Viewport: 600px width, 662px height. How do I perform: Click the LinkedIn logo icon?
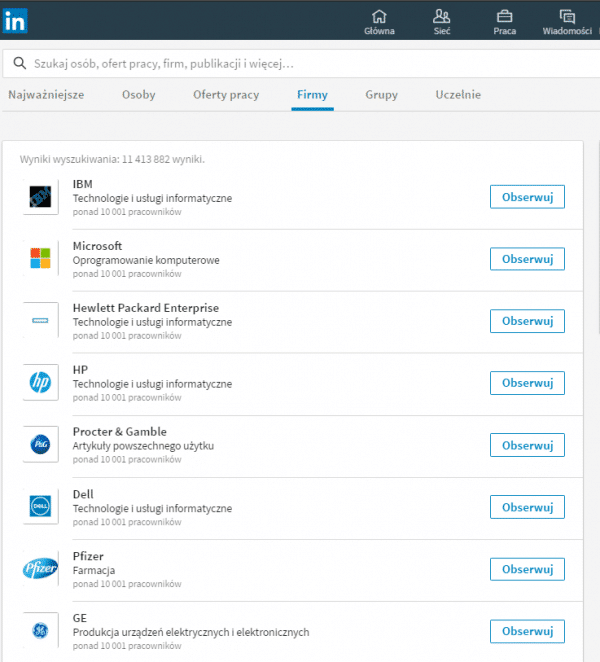tap(15, 21)
